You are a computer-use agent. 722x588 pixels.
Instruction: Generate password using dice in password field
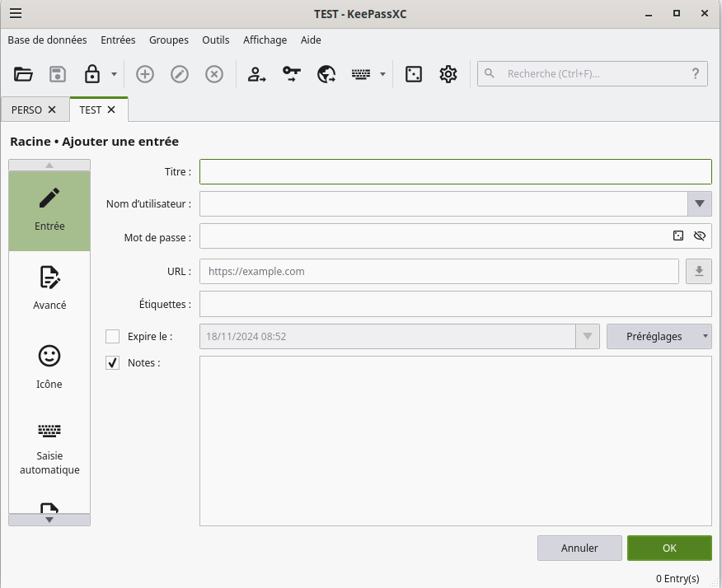tap(677, 236)
